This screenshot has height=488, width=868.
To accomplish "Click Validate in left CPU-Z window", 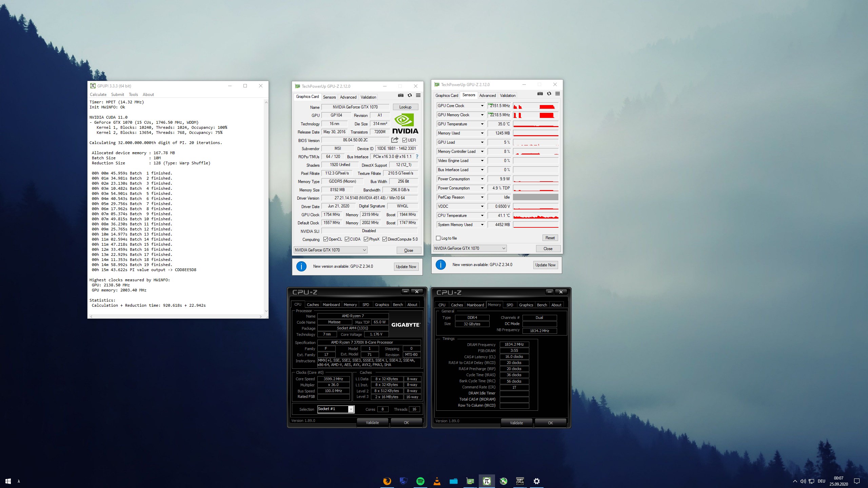I will click(x=372, y=423).
